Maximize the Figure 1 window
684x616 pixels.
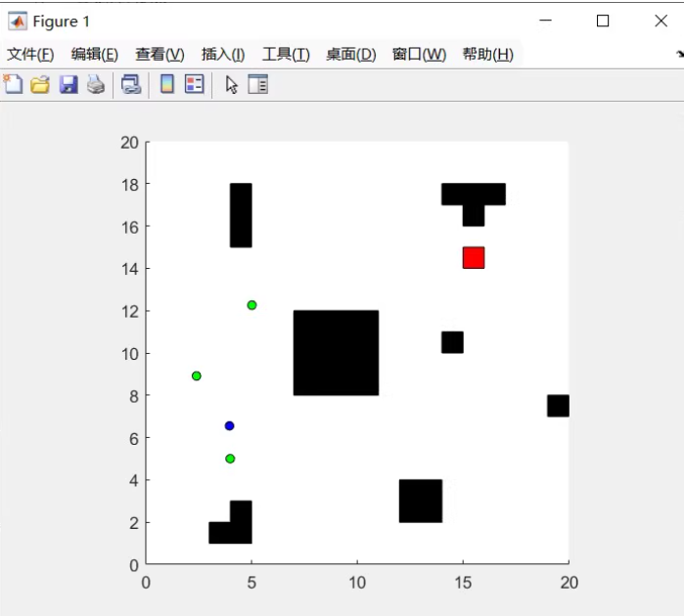pos(603,21)
